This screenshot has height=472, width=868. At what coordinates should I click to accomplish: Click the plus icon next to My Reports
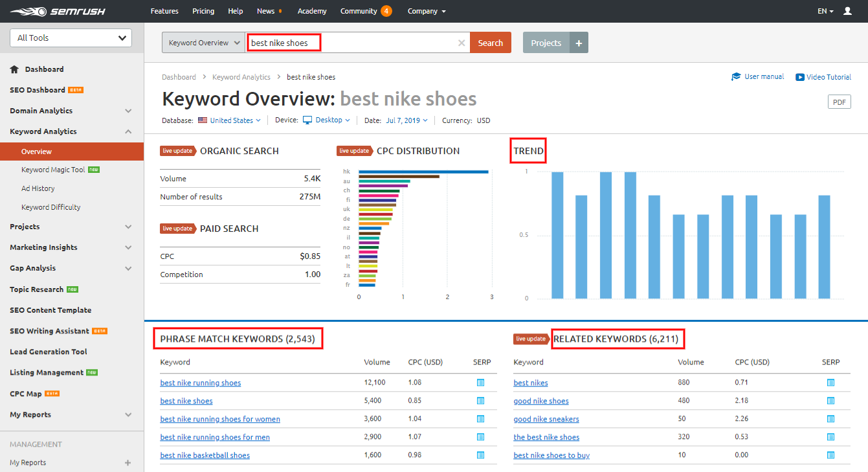click(x=128, y=463)
